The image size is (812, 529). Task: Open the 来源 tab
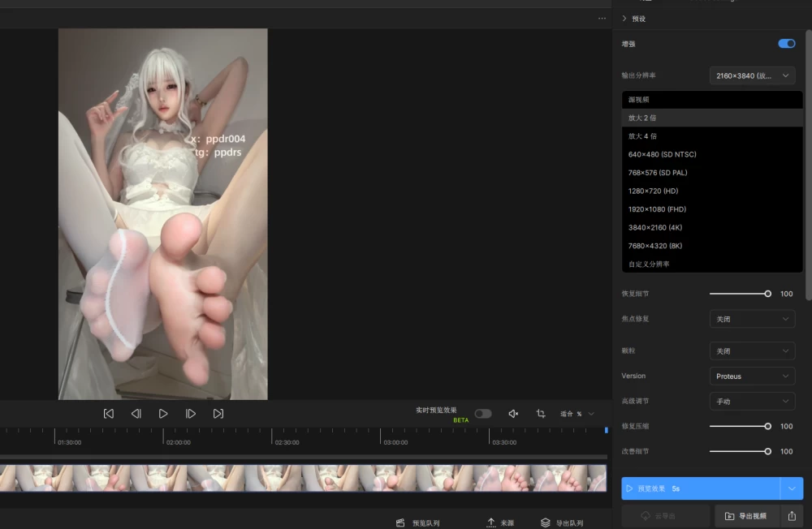[500, 523]
